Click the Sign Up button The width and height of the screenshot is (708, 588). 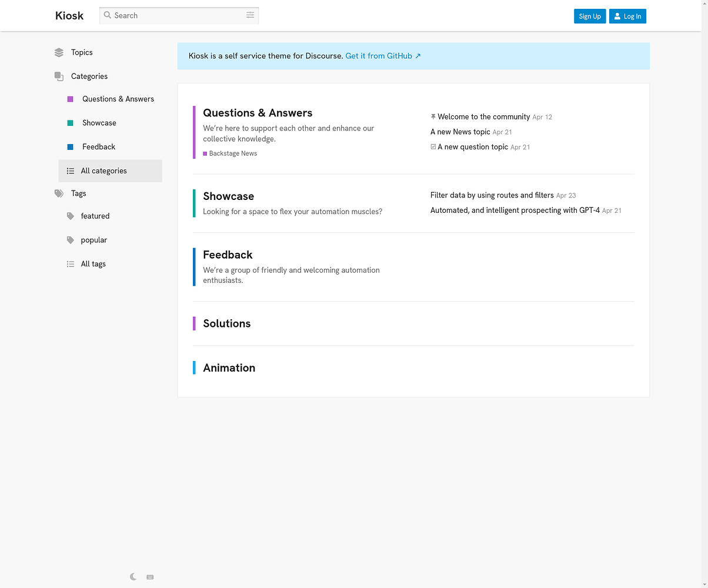(589, 16)
